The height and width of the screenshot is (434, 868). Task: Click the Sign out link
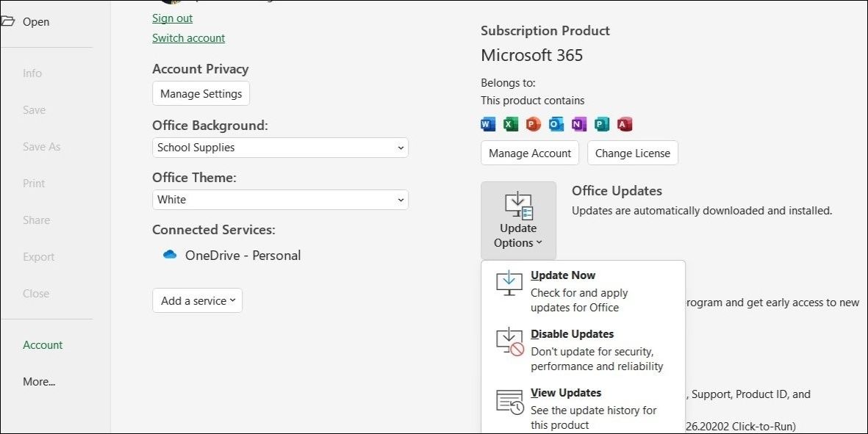click(x=172, y=18)
